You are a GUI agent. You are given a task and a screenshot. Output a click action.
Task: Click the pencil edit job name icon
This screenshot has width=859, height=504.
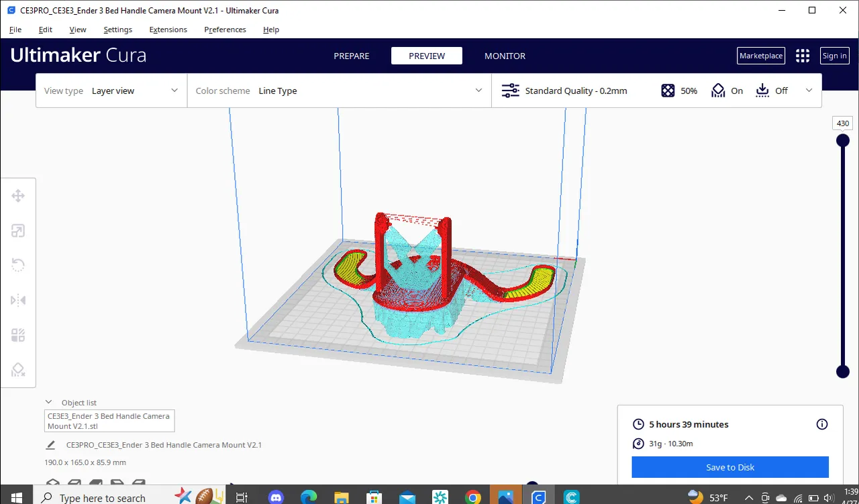coord(50,445)
